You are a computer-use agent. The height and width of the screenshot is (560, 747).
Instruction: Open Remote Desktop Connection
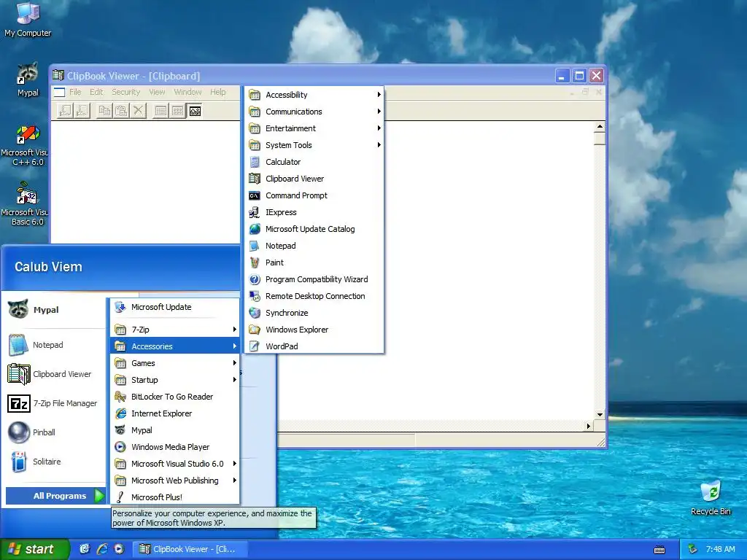coord(314,296)
